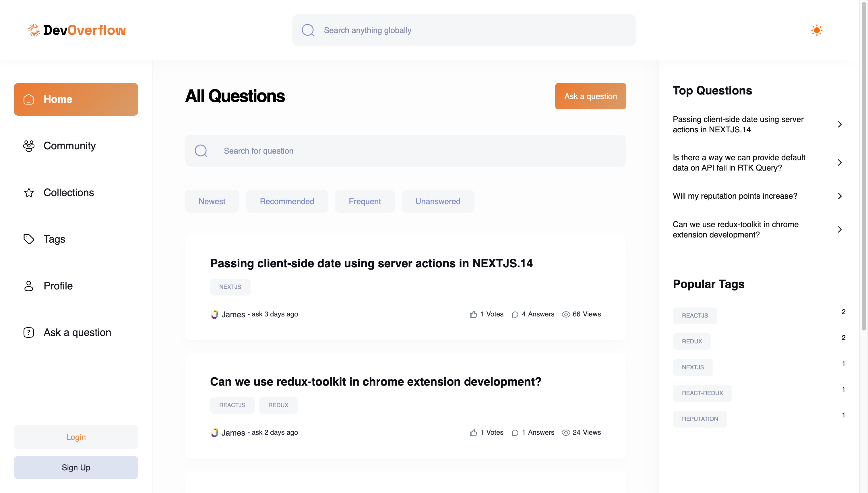Open Passing client-side date question title
The image size is (868, 493).
(371, 263)
